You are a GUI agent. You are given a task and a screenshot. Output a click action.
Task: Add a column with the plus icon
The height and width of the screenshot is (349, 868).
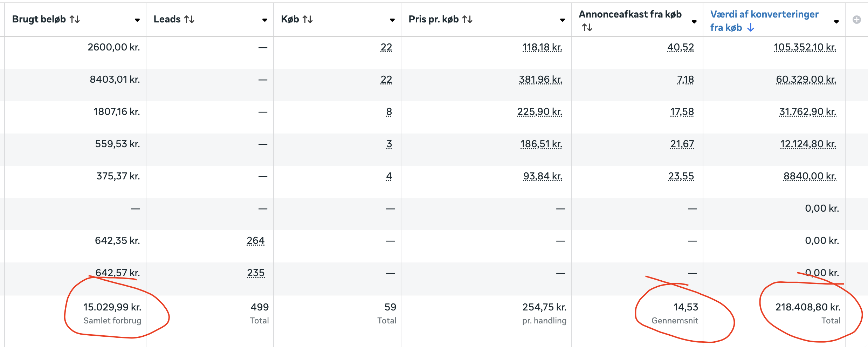coord(856,20)
